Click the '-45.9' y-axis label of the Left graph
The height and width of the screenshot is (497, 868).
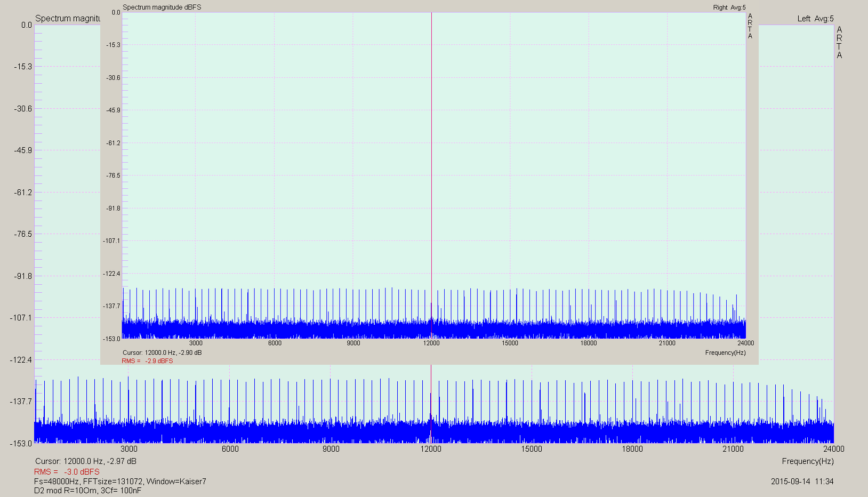click(x=23, y=150)
